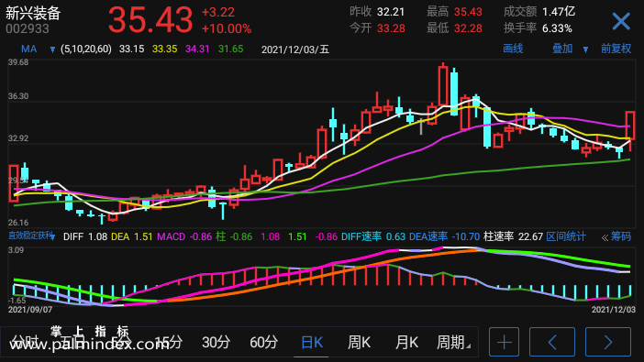The image size is (644, 362).
Task: Select the 月K monthly candlestick tab
Action: [x=406, y=343]
